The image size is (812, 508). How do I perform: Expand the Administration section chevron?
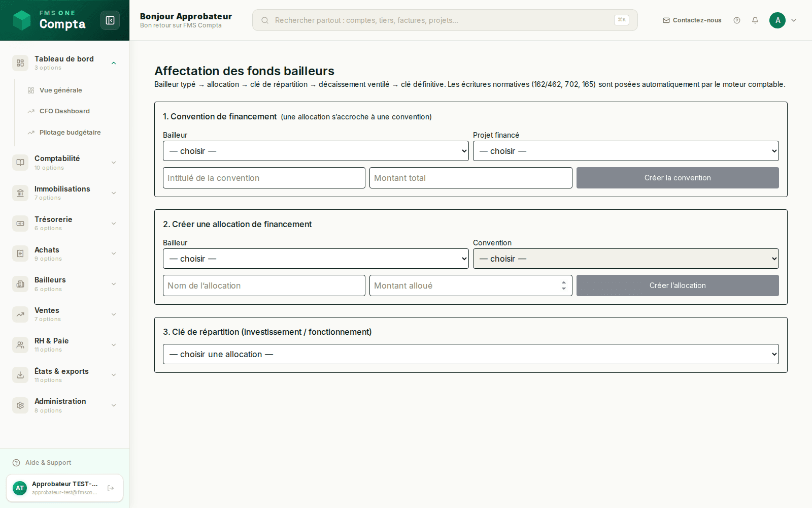(114, 405)
